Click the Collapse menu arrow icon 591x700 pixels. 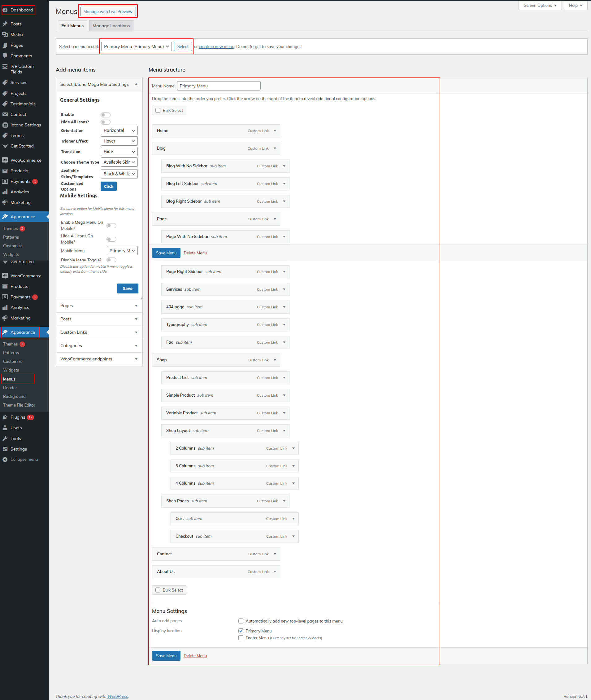click(5, 459)
